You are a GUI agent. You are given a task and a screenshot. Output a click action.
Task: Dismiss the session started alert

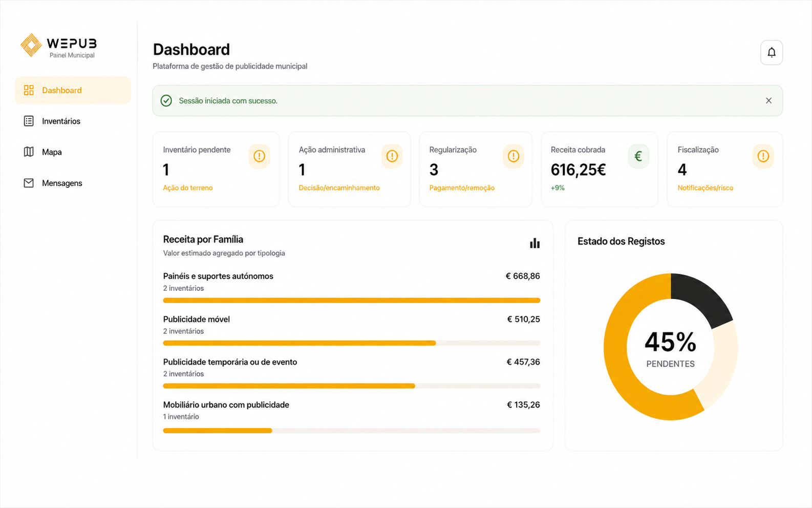pyautogui.click(x=768, y=100)
